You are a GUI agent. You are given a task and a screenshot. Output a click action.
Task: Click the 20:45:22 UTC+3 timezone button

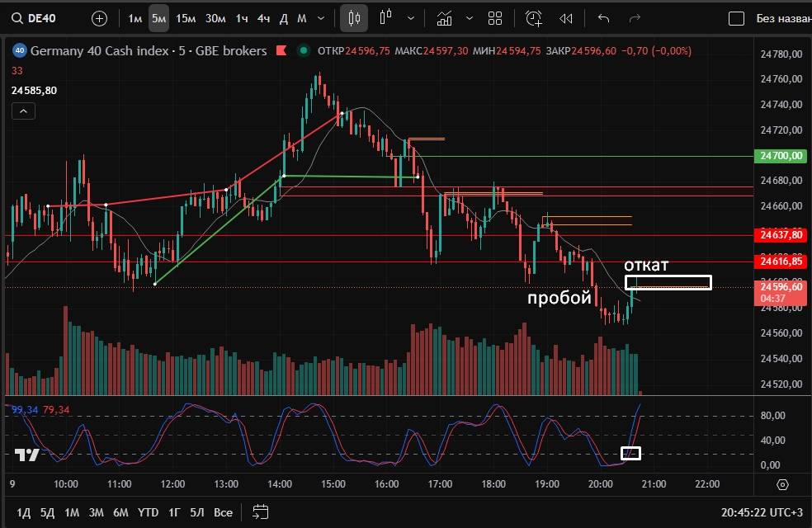(759, 512)
